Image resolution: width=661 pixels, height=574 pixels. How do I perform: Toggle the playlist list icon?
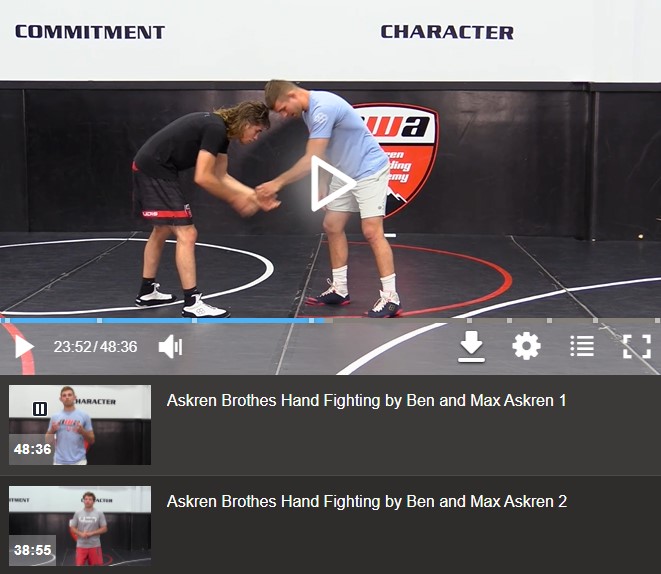point(582,346)
